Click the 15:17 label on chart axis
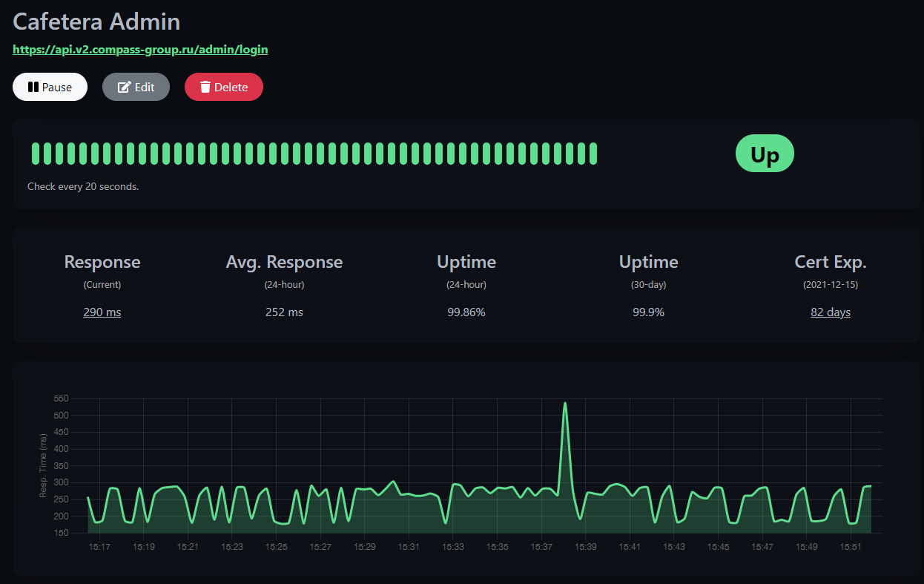 click(x=99, y=547)
